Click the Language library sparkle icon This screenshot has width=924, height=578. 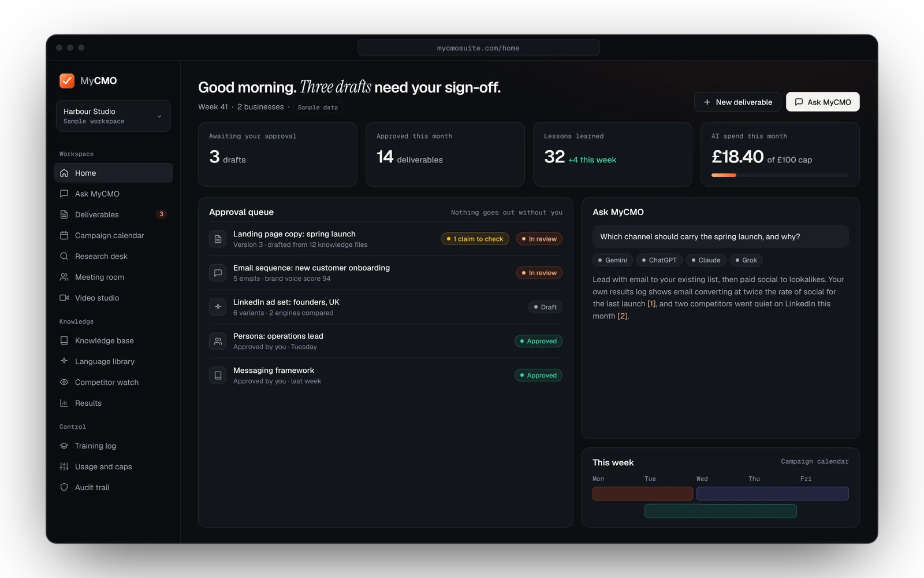click(x=64, y=361)
